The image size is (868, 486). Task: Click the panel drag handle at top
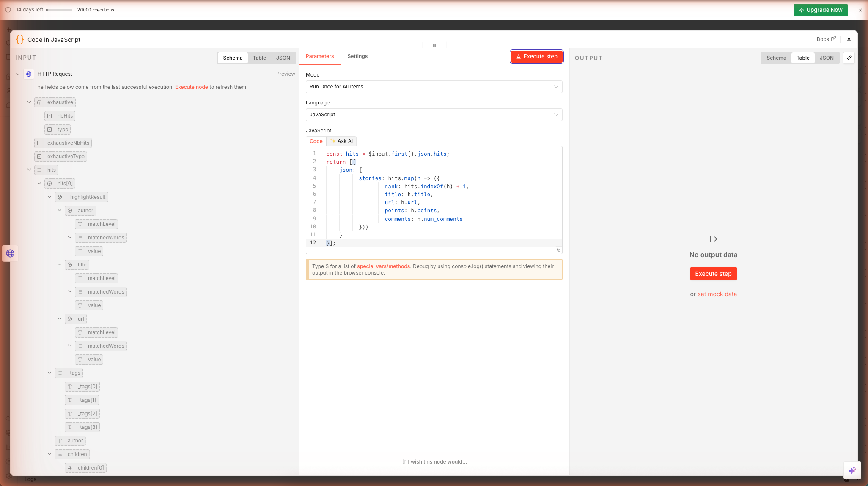point(434,46)
